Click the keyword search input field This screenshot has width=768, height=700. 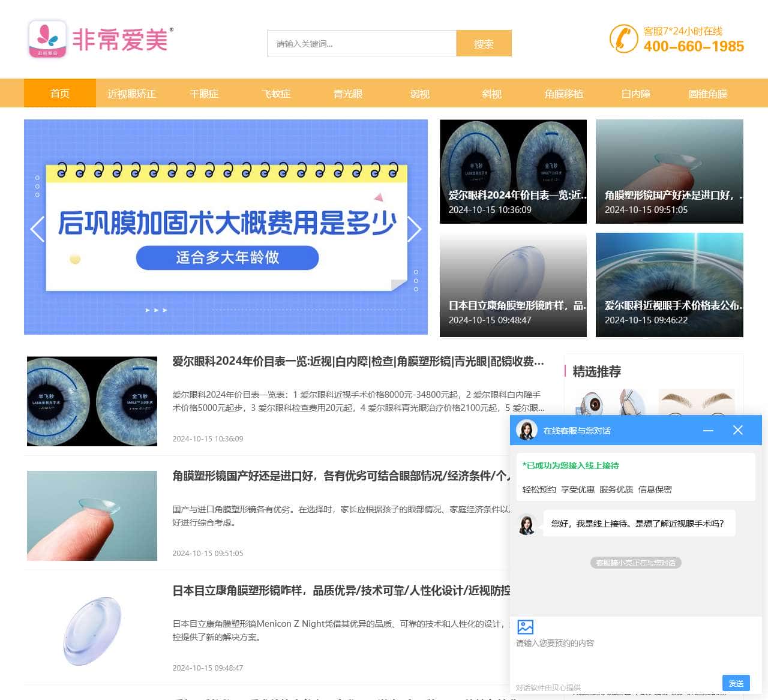pos(360,43)
